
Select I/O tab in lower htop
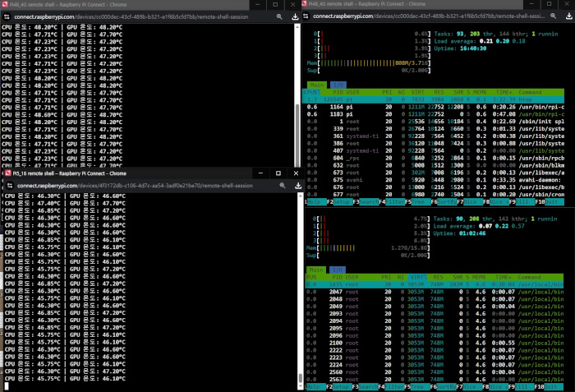point(338,270)
